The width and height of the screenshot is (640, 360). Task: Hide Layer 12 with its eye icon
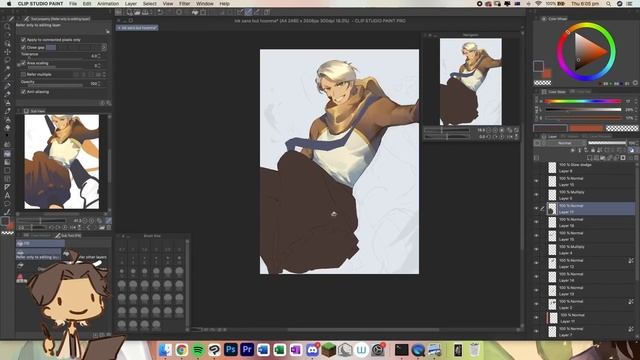536,263
